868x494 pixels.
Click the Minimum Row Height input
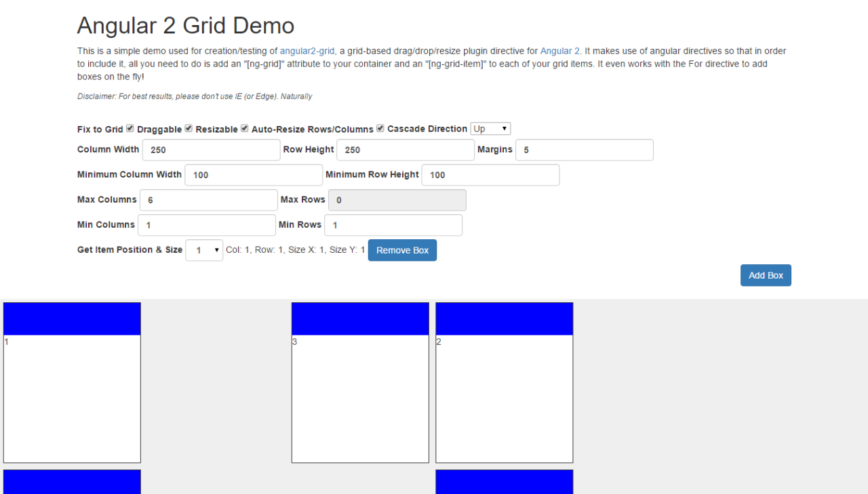[x=491, y=175]
